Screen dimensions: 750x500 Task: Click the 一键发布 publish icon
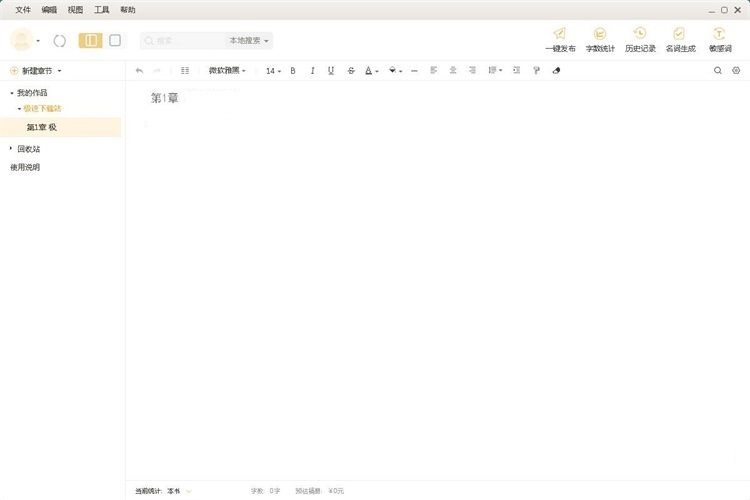tap(560, 33)
